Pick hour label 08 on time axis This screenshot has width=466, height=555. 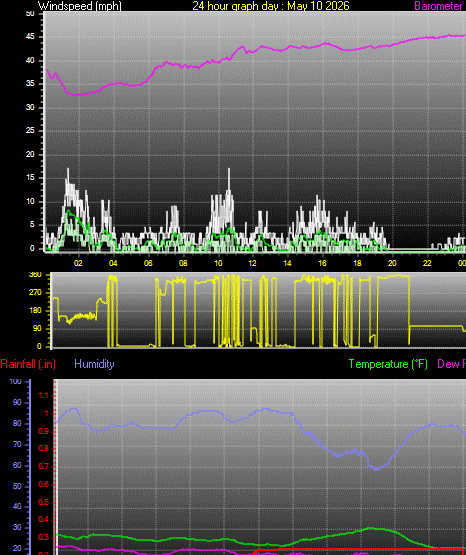point(183,263)
